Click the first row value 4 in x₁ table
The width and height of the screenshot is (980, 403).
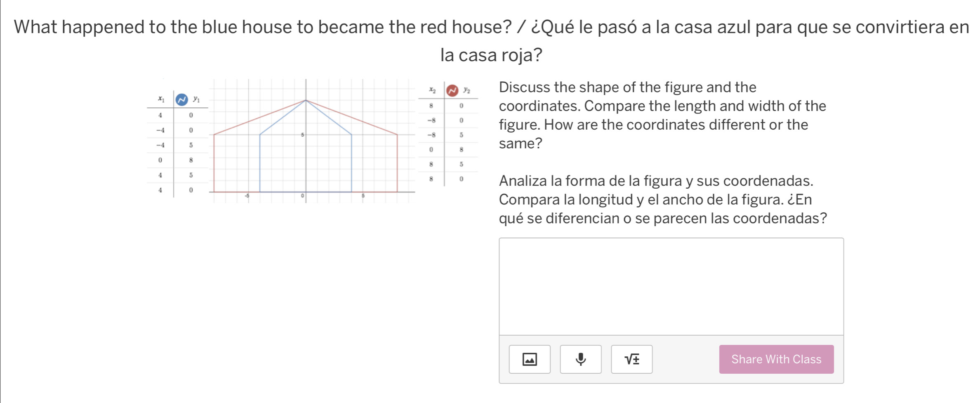[161, 116]
